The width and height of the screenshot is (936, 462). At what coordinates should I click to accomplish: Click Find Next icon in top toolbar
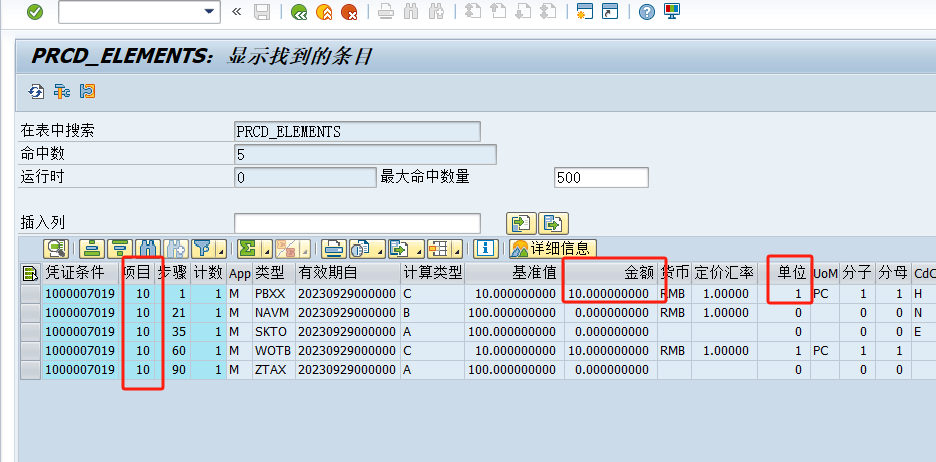(436, 12)
